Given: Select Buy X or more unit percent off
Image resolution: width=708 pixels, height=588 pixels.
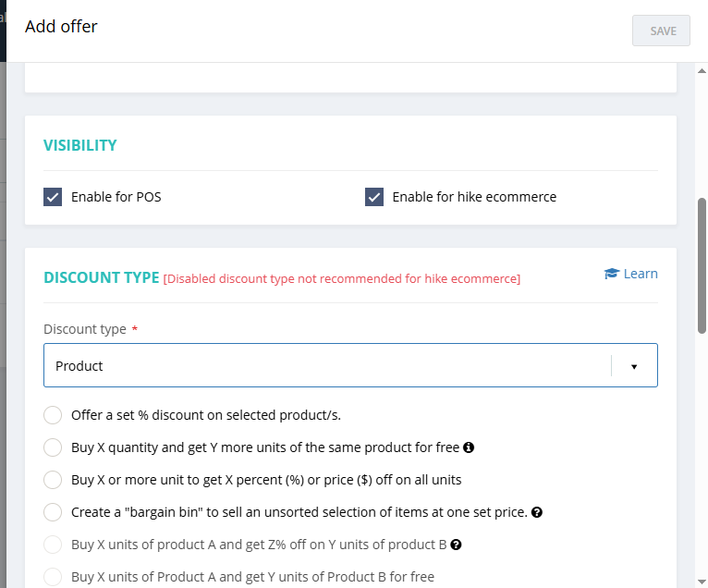Looking at the screenshot, I should click(x=53, y=480).
